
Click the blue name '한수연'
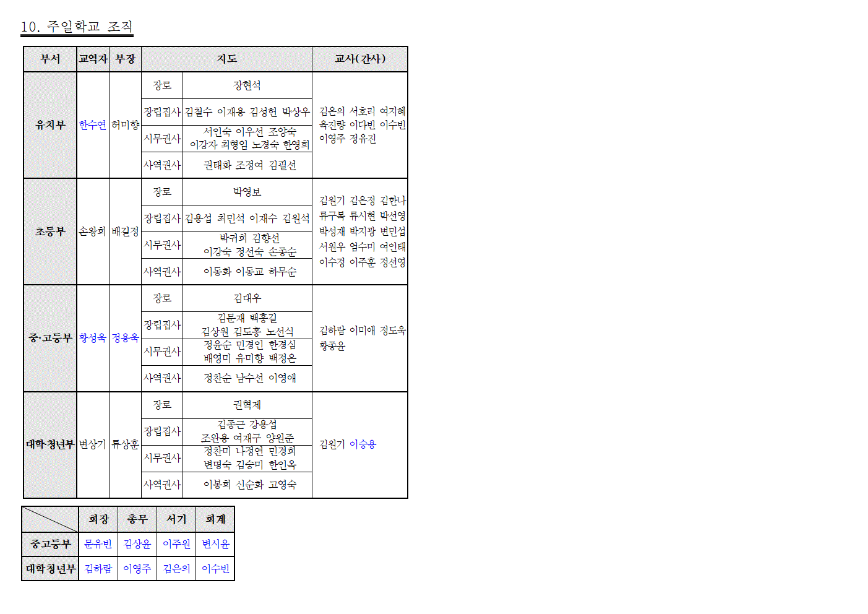(x=93, y=125)
